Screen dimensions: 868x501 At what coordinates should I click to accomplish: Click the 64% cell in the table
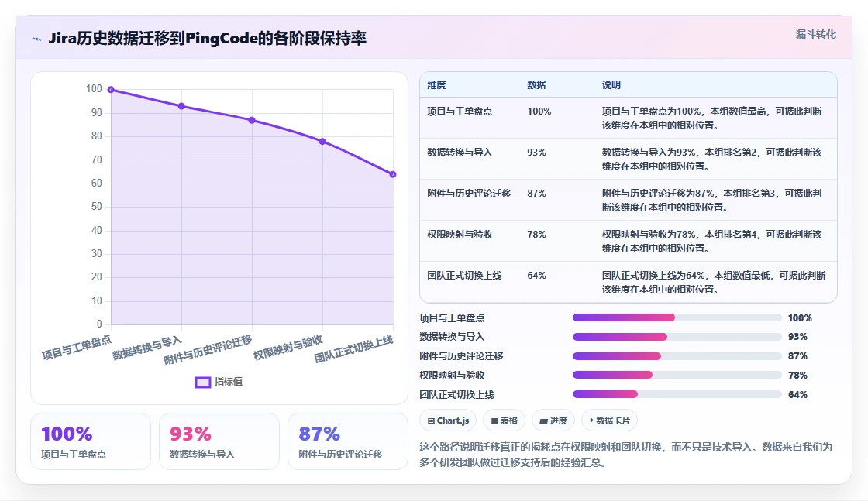point(536,276)
